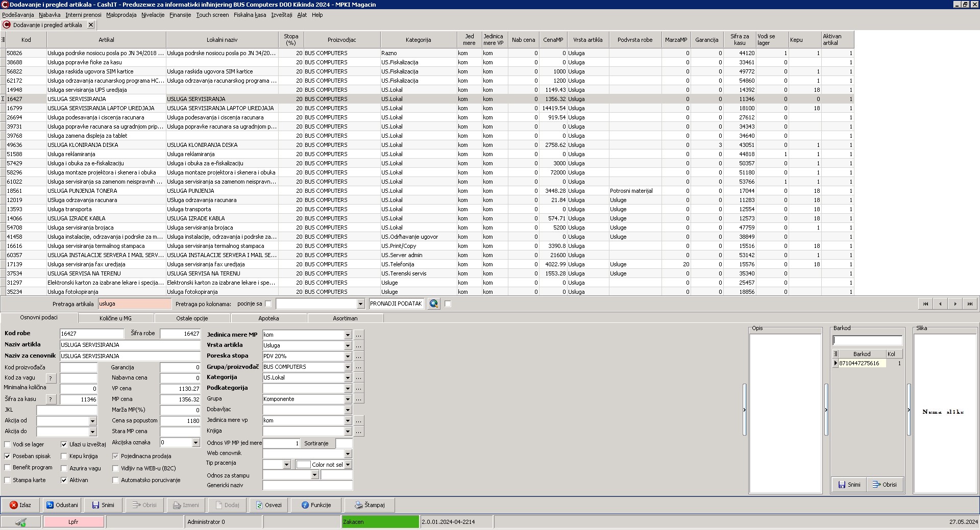Open the ellipsis button next to Knjiga
980x530 pixels.
(x=359, y=432)
